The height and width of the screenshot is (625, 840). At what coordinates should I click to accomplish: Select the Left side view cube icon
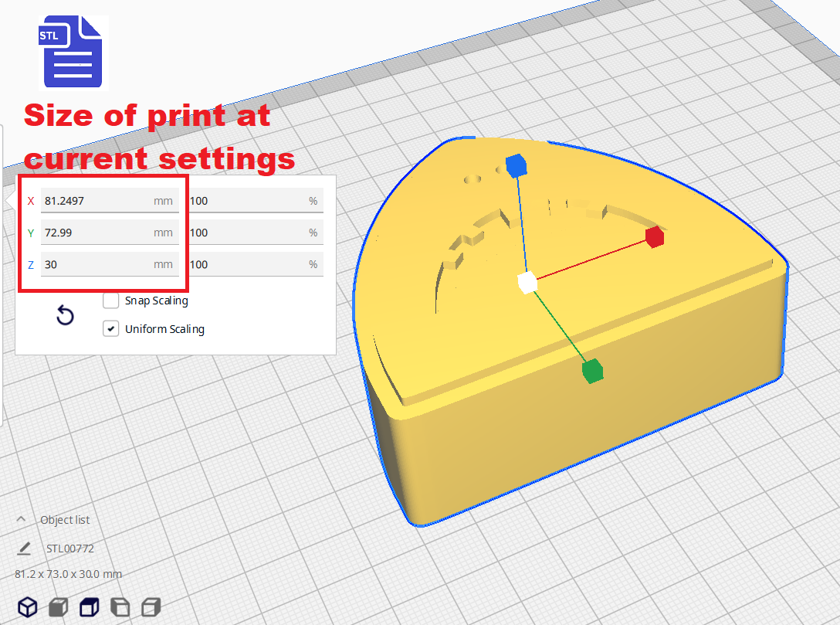[120, 607]
